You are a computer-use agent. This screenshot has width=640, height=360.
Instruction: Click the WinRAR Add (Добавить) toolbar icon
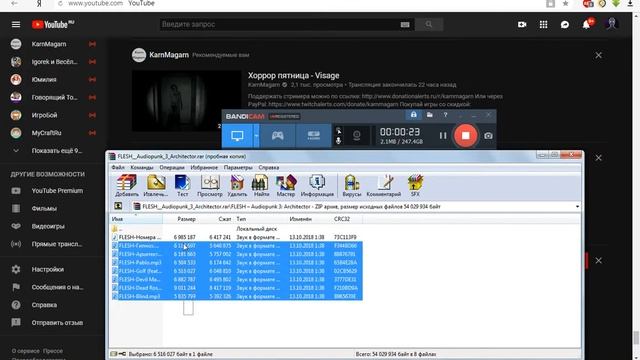pos(127,186)
